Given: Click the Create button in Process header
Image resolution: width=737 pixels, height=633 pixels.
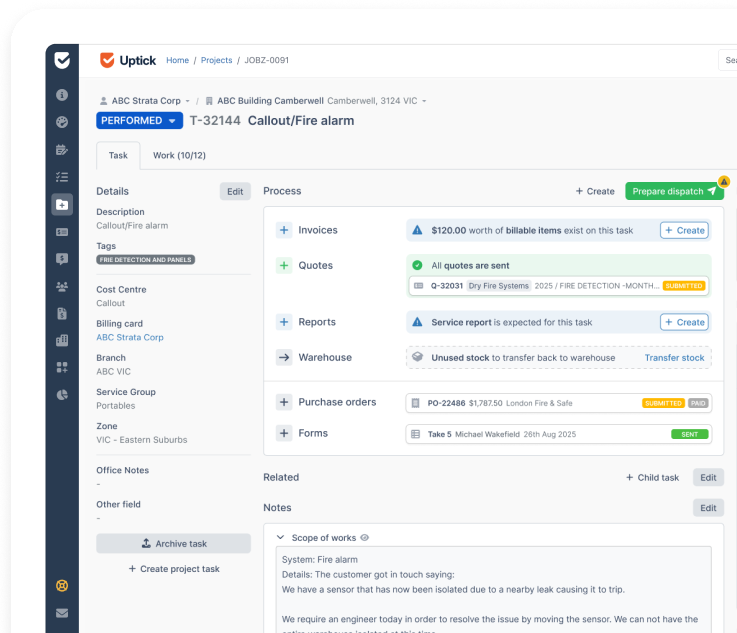Looking at the screenshot, I should [x=595, y=191].
